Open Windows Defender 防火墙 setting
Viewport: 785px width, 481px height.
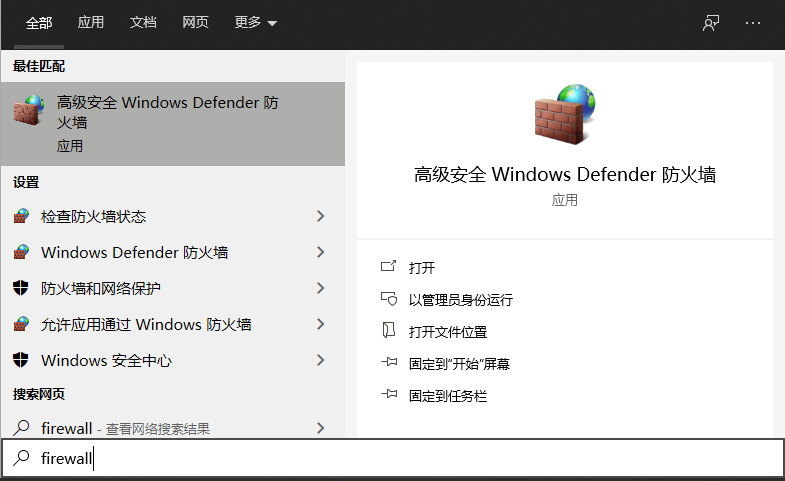[173, 252]
